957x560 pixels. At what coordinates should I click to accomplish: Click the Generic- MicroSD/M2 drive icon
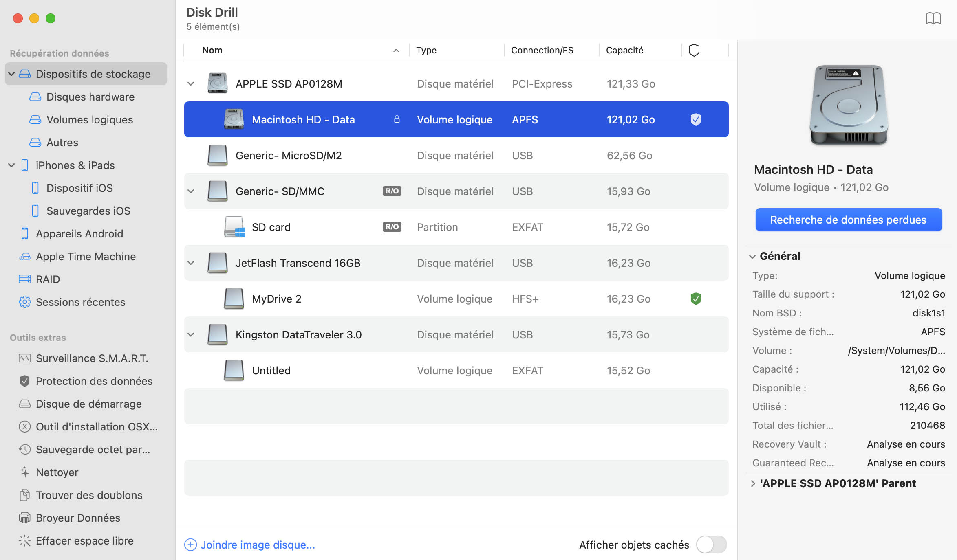pos(217,155)
